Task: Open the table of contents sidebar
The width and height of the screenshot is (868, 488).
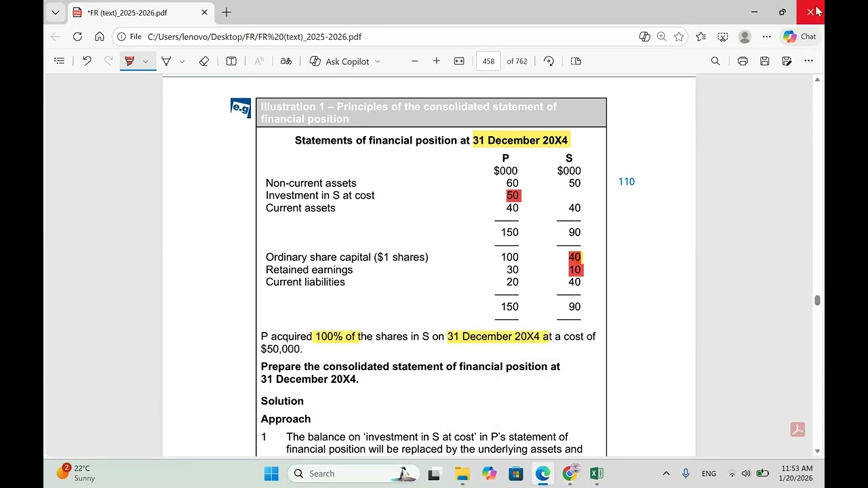Action: pyautogui.click(x=59, y=61)
